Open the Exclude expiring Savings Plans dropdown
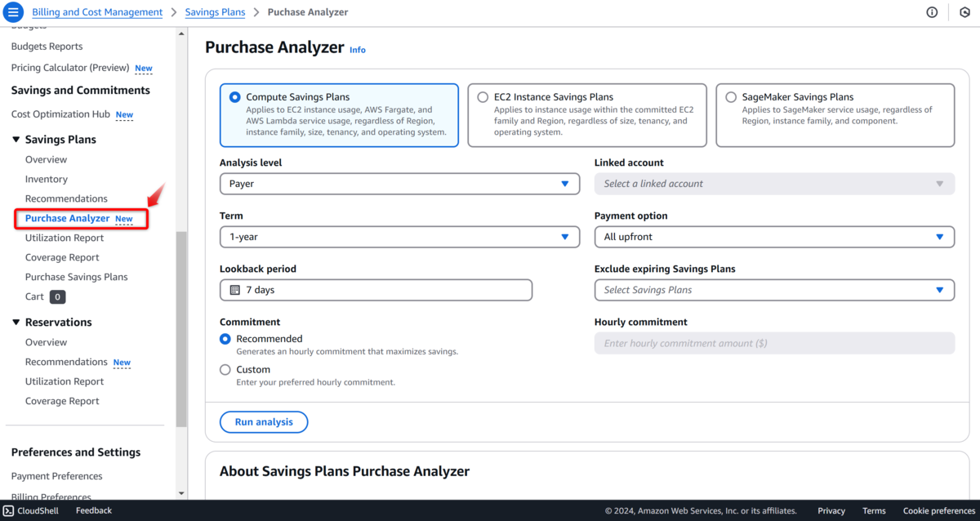 pyautogui.click(x=774, y=290)
